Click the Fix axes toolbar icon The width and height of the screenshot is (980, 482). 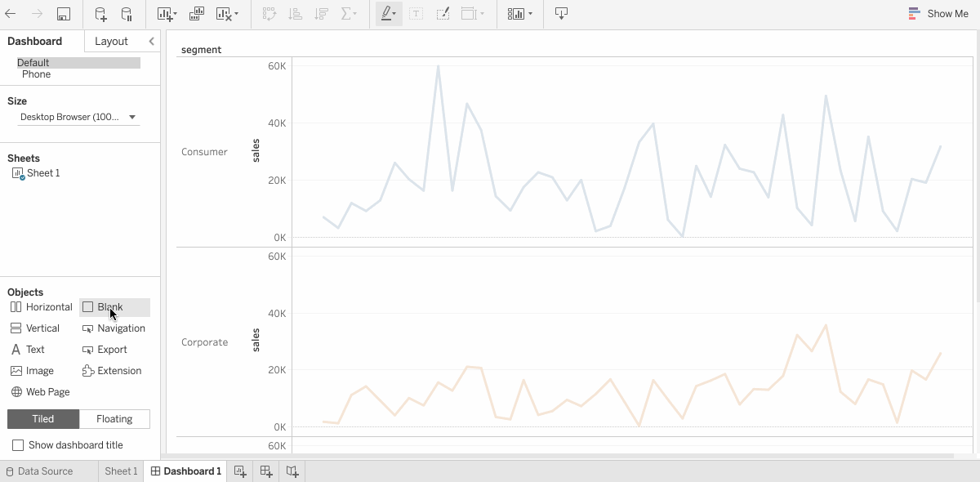pos(443,14)
